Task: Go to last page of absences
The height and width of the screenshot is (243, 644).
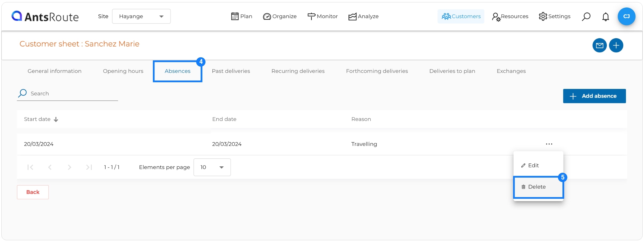Action: [x=89, y=167]
